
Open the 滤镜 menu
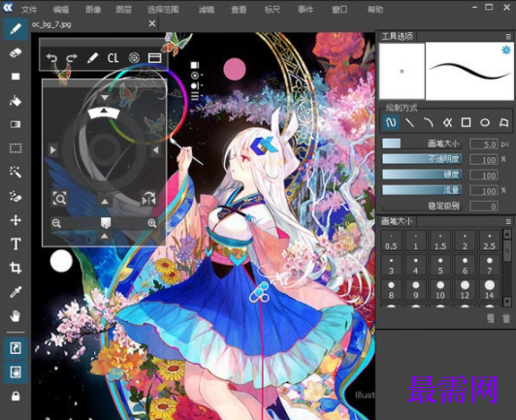(x=207, y=10)
